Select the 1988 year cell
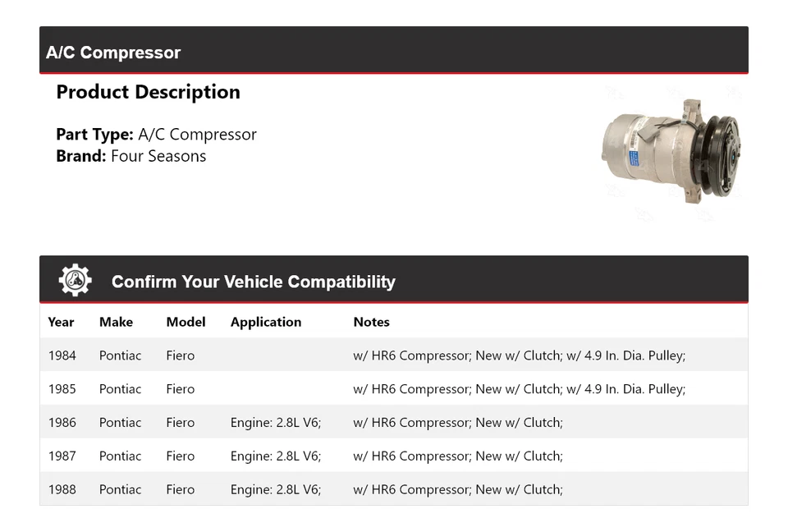The width and height of the screenshot is (788, 532). coord(62,490)
